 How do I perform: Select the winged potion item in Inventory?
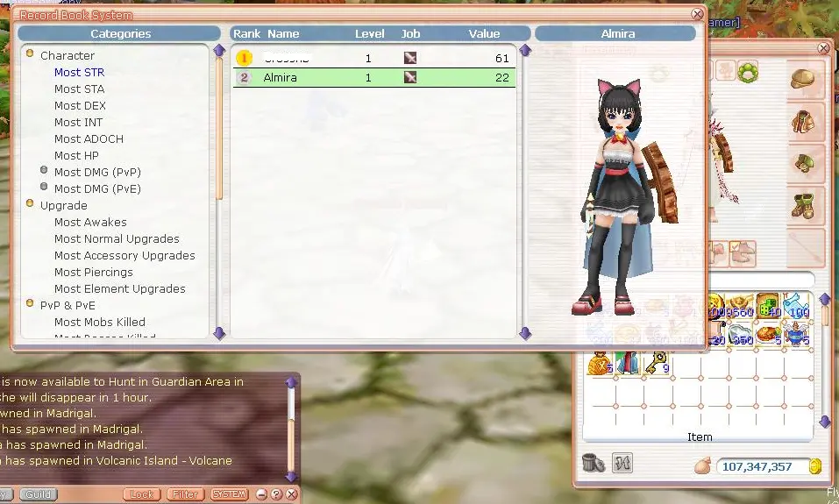[x=797, y=335]
